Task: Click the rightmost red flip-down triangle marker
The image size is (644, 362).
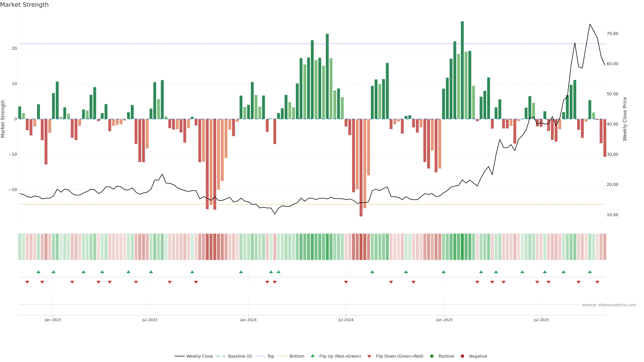Action: click(597, 282)
